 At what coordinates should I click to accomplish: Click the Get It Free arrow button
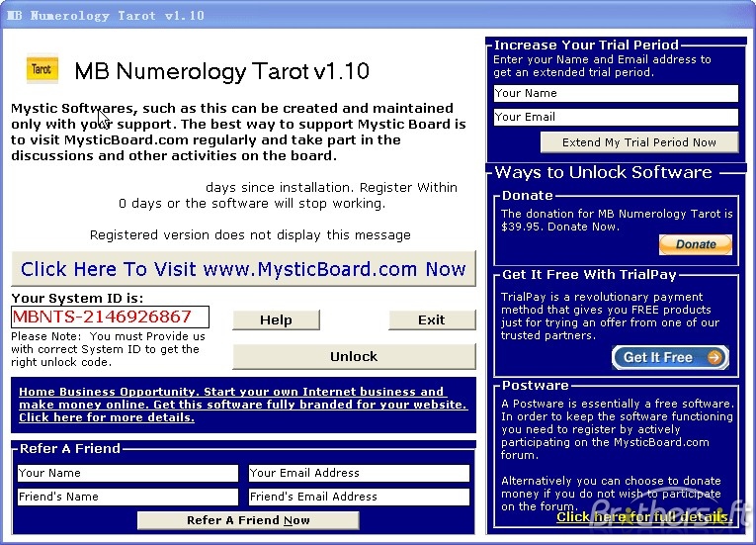pyautogui.click(x=669, y=357)
